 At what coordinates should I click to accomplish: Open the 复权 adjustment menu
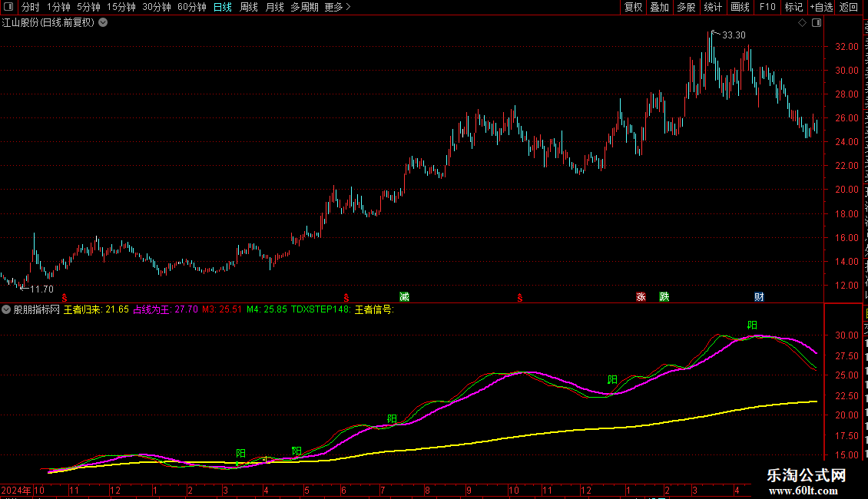coord(633,7)
